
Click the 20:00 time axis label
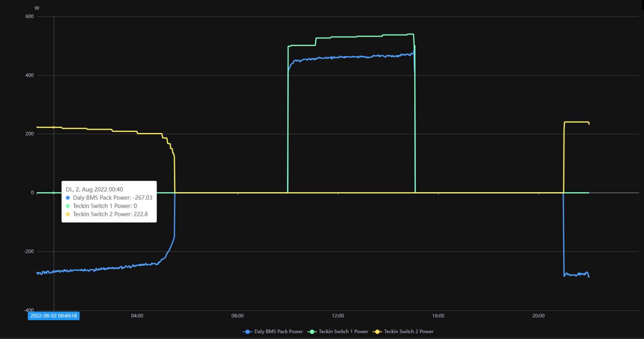pyautogui.click(x=539, y=316)
